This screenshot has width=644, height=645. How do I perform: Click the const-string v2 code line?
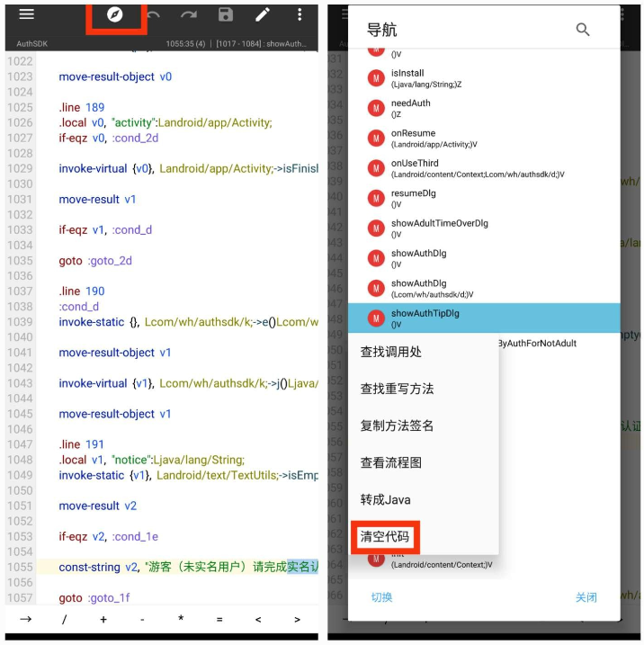point(188,567)
